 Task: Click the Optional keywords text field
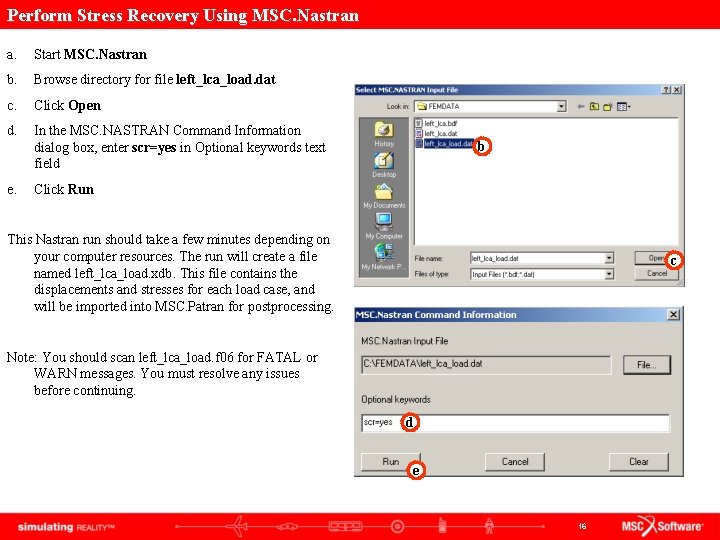(515, 423)
